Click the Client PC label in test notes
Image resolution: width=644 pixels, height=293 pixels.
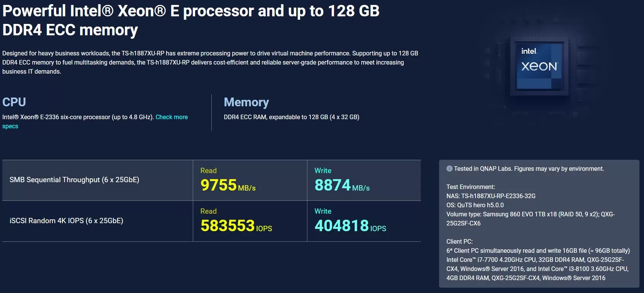[x=460, y=241]
